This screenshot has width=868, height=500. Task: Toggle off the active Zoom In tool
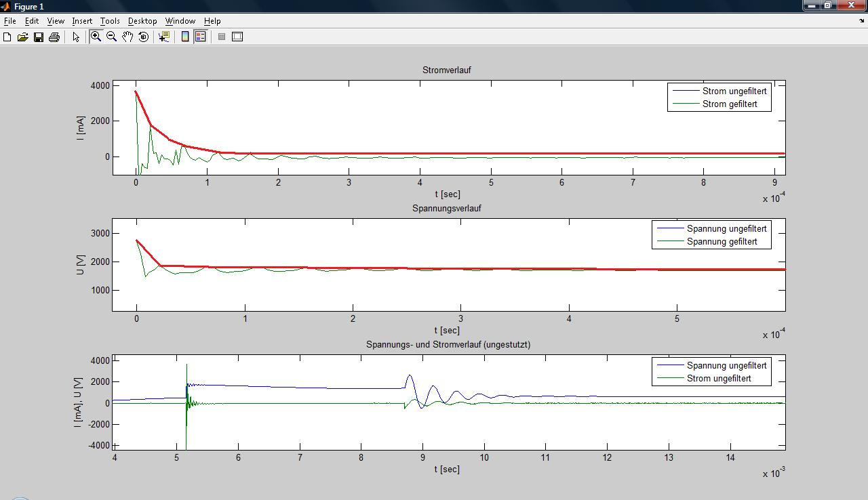coord(96,37)
